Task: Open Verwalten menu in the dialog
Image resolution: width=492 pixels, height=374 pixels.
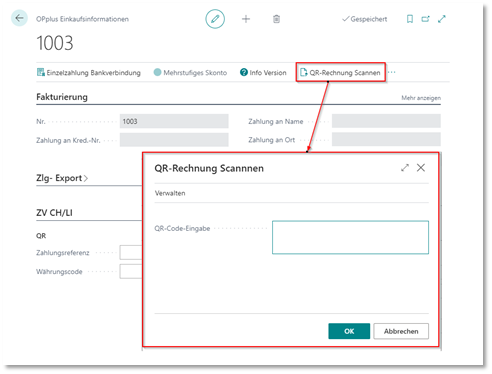Action: pyautogui.click(x=170, y=193)
